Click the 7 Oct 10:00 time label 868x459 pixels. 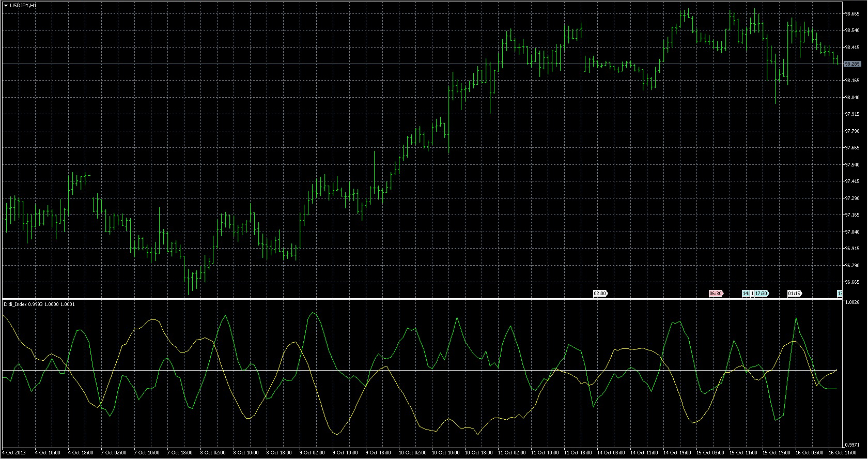pos(147,453)
